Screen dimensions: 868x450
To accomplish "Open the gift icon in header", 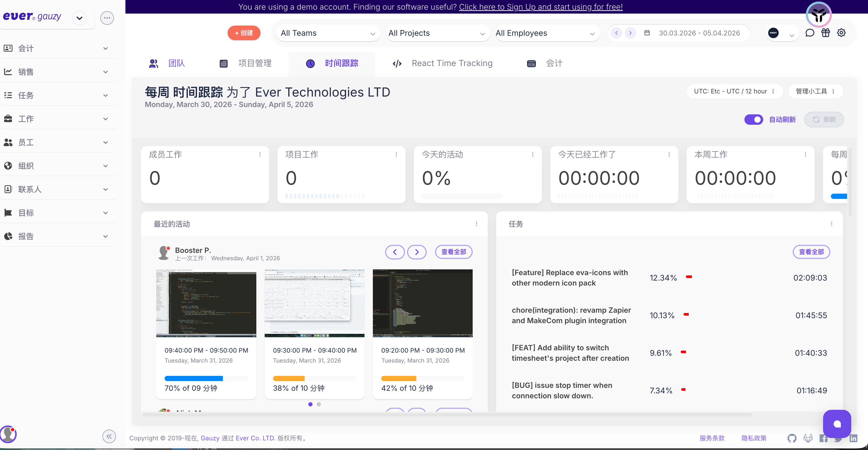I will [x=826, y=33].
